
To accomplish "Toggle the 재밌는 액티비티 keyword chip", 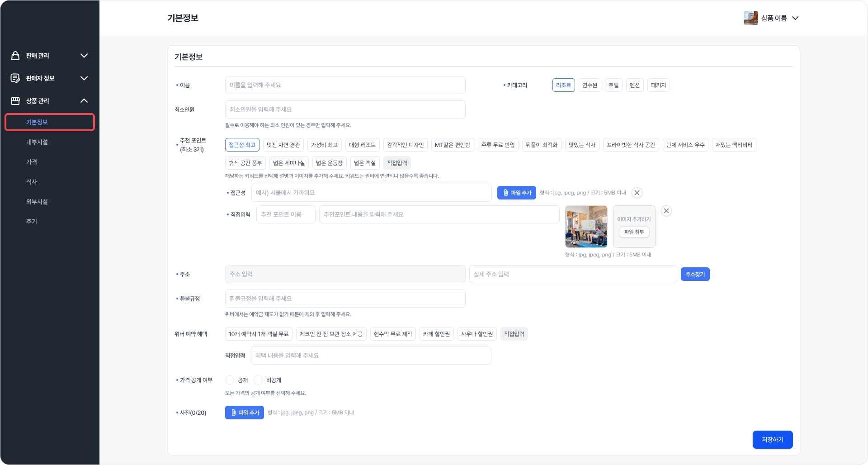I will click(734, 145).
